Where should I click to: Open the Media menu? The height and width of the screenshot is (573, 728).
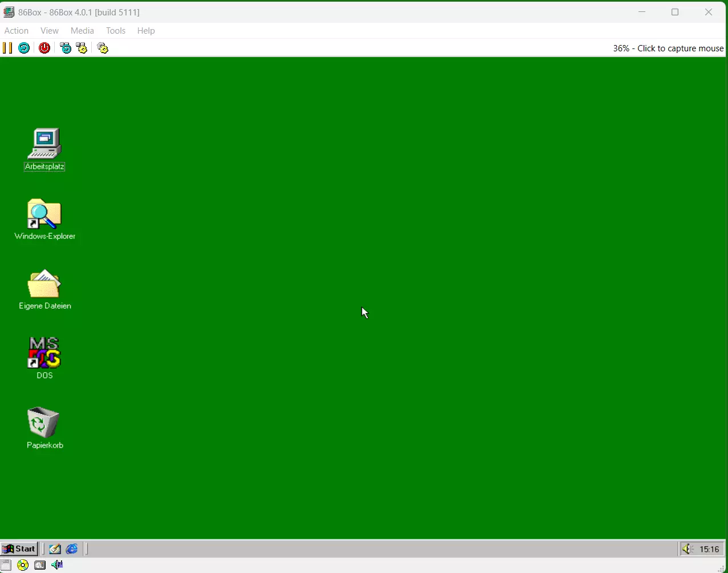pos(82,31)
